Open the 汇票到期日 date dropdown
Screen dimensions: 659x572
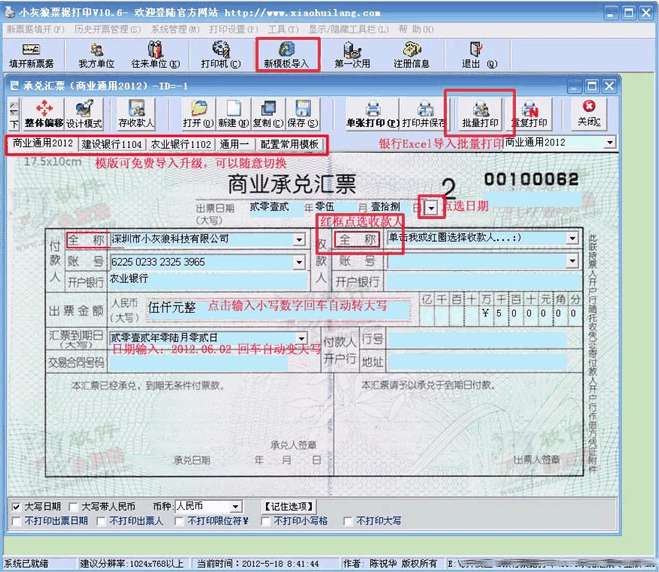coord(302,338)
